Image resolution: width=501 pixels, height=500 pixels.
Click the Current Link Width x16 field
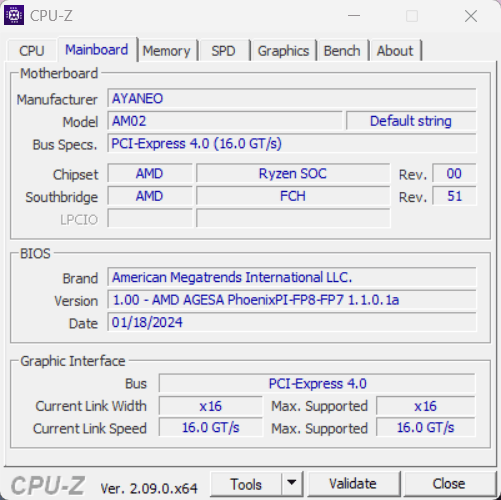211,406
